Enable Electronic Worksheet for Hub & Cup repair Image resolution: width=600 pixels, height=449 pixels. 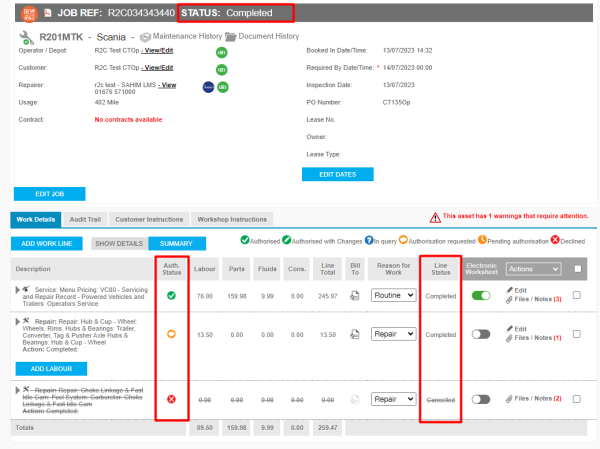tap(482, 335)
